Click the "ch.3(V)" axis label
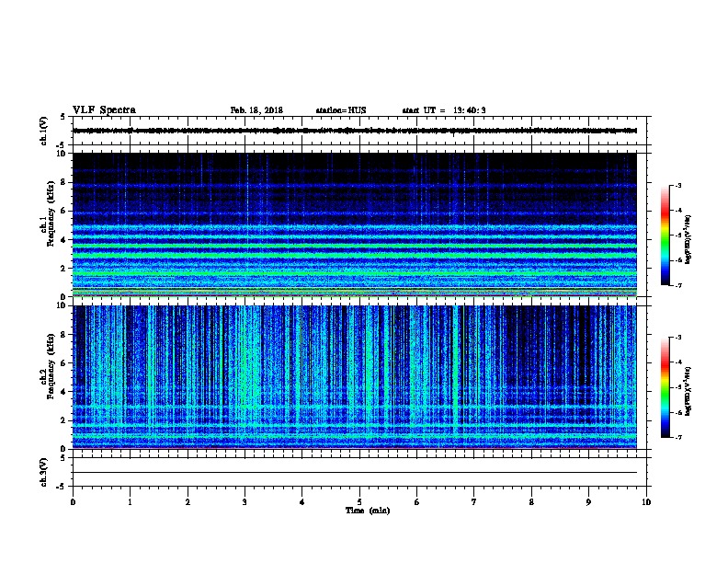 44,472
